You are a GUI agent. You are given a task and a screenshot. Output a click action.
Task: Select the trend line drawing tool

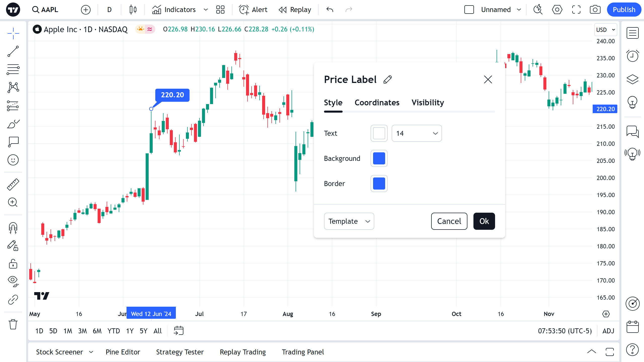pyautogui.click(x=13, y=51)
